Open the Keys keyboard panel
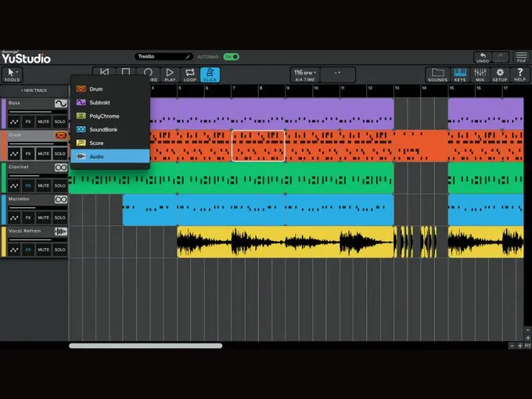The image size is (532, 399). click(x=460, y=75)
